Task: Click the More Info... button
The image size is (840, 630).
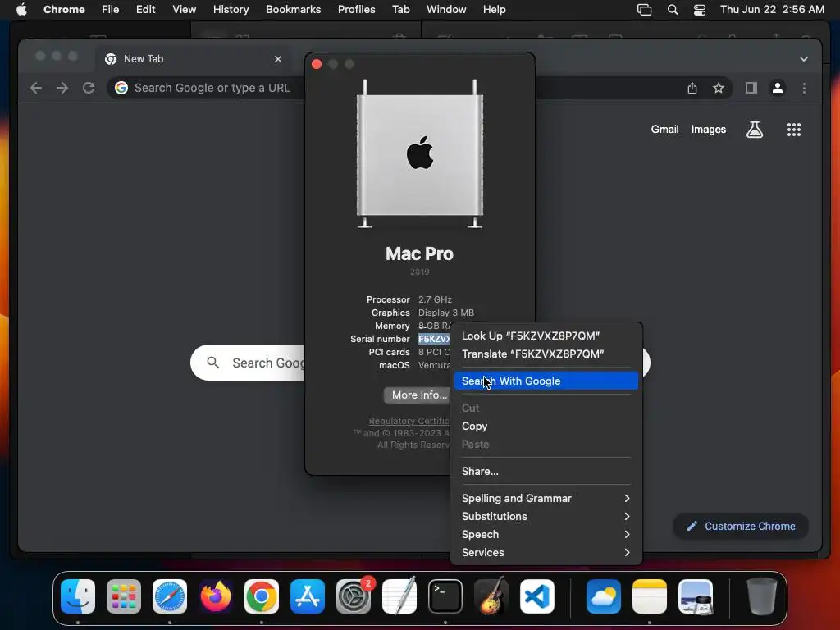Action: [417, 395]
